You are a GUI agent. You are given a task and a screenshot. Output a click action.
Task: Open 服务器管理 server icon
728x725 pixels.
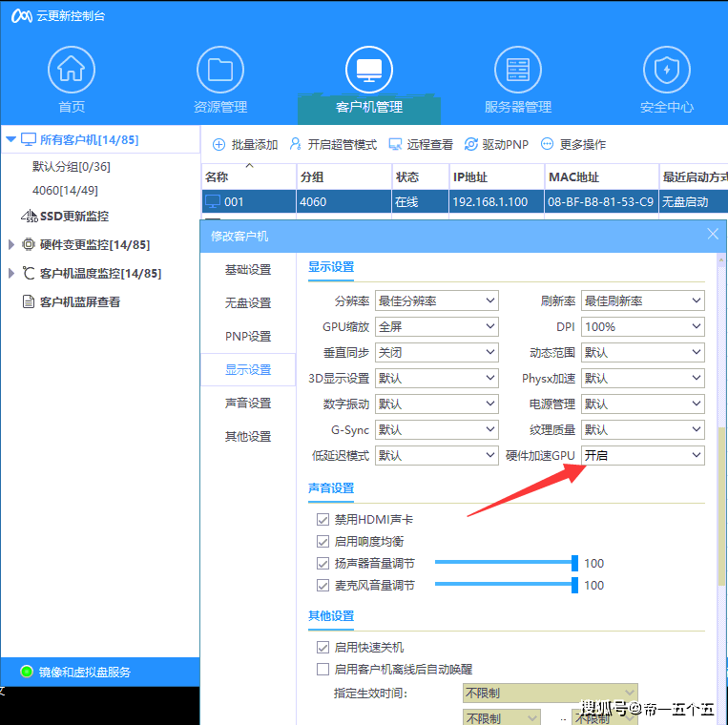pyautogui.click(x=518, y=70)
